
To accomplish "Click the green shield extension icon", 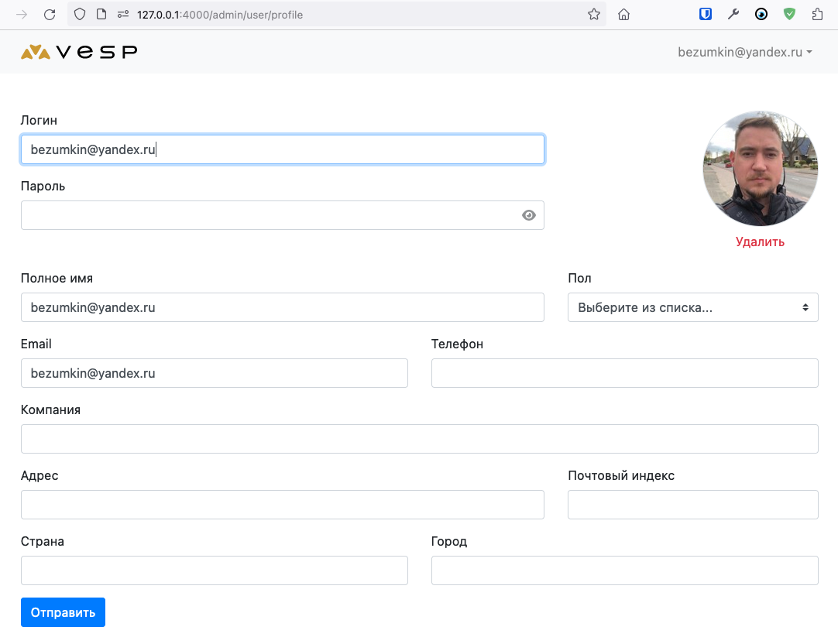I will point(789,14).
